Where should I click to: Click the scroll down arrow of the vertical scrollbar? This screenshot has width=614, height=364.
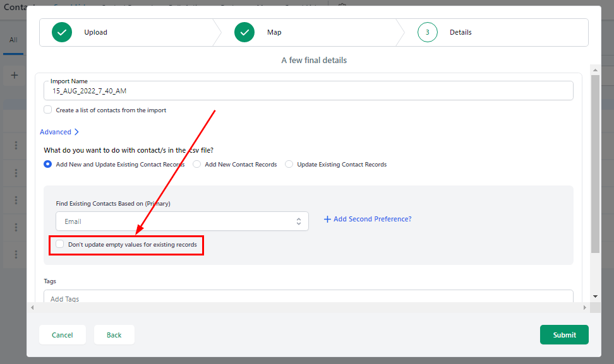click(595, 296)
